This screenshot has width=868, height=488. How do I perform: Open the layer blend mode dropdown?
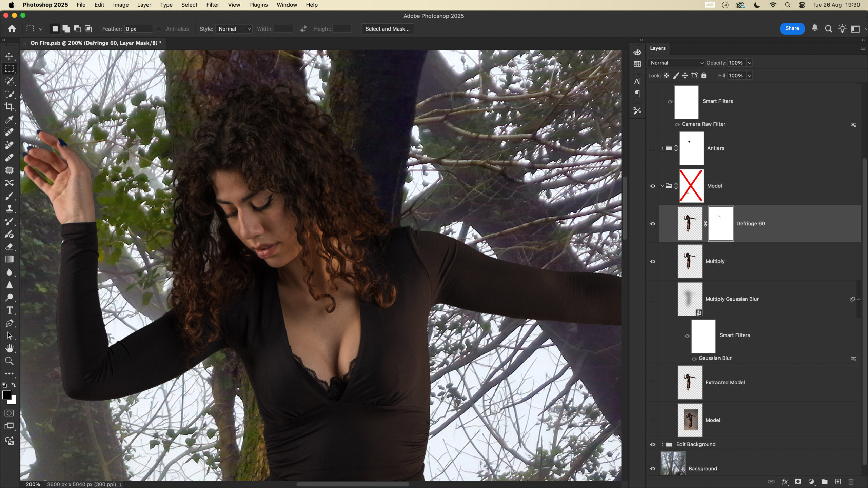(676, 63)
